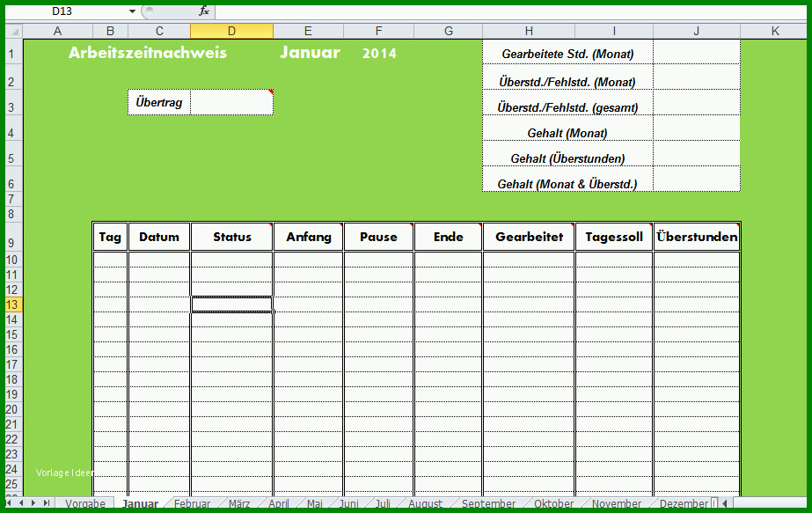Switch to the Vorgabe sheet tab

pyautogui.click(x=85, y=503)
